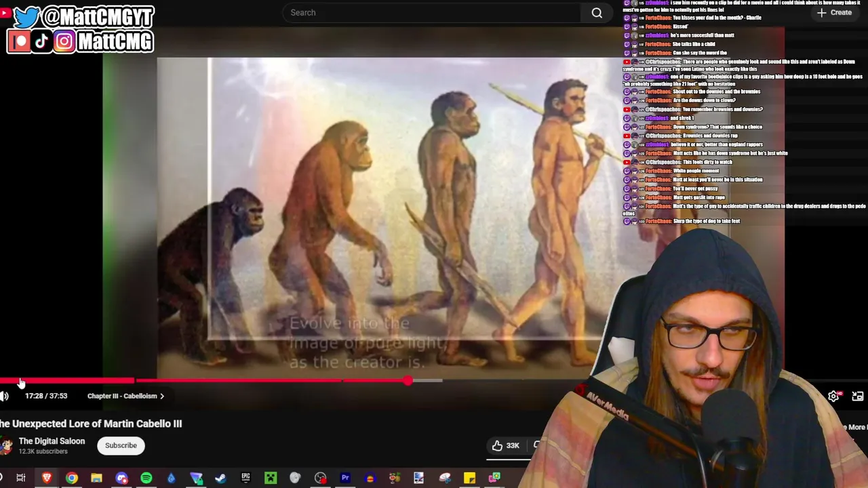Open Sticky Notes from the taskbar
The height and width of the screenshot is (488, 868).
tap(469, 479)
